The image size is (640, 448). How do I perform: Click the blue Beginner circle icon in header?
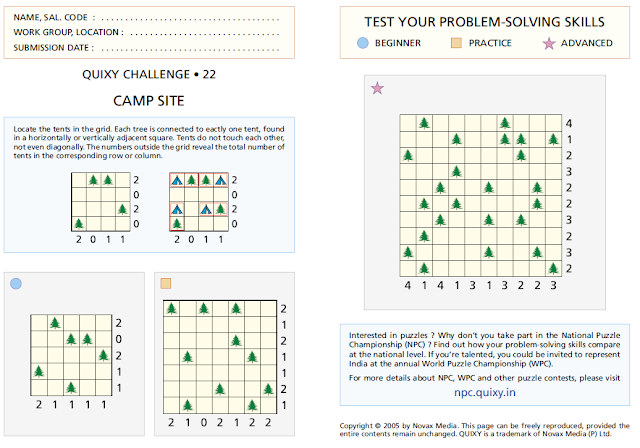point(362,43)
